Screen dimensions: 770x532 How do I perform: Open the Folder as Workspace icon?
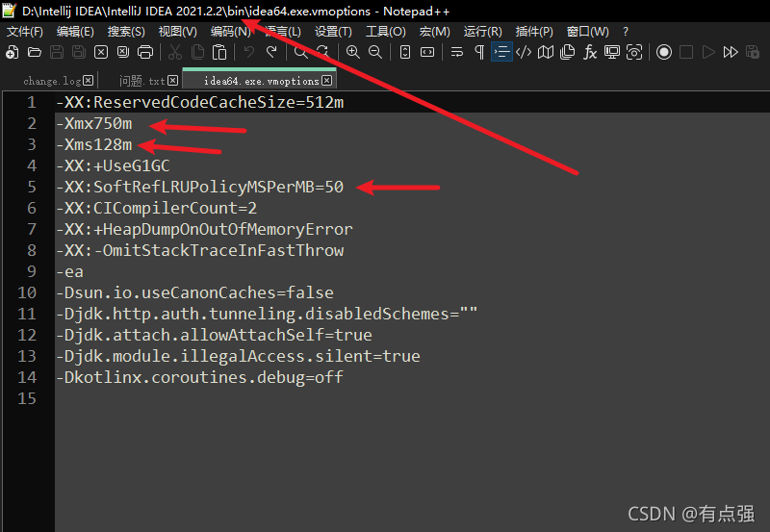coord(612,52)
